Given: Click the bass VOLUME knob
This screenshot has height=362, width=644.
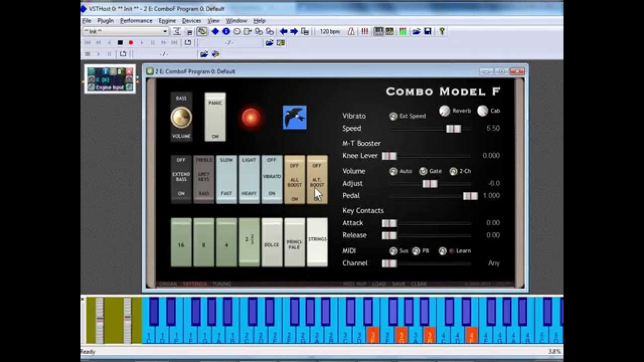Looking at the screenshot, I should coord(181,117).
